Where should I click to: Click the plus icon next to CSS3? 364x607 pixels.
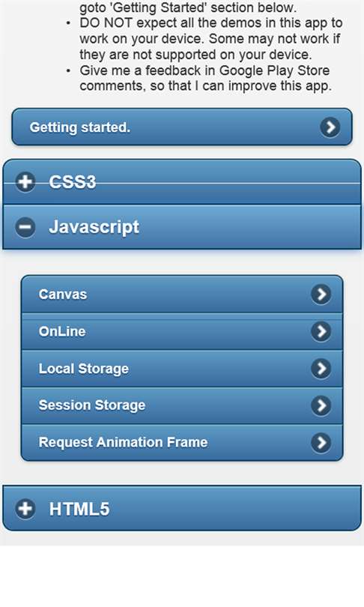coord(25,181)
